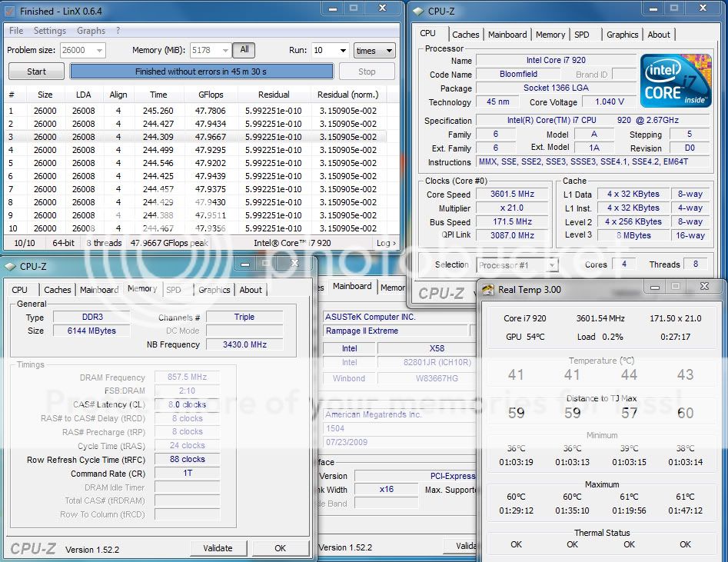Click the Finished without errors progress bar
This screenshot has height=562, width=728.
coord(201,71)
